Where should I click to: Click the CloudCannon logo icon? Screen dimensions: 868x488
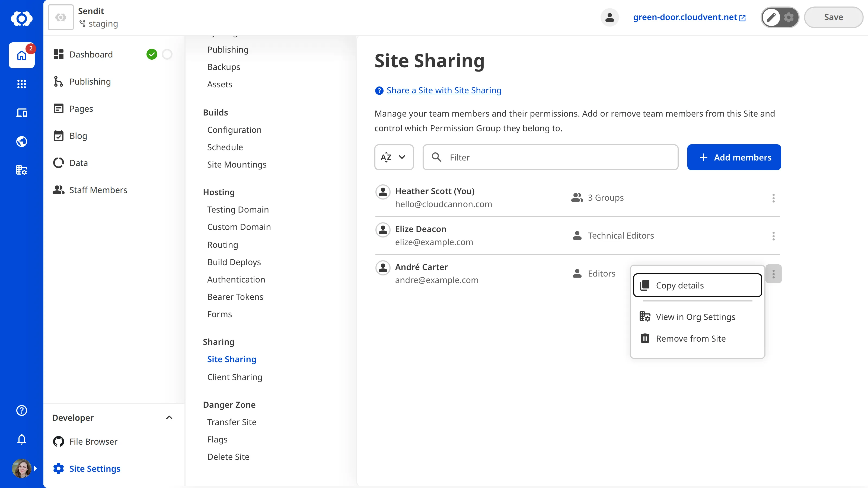(x=22, y=18)
